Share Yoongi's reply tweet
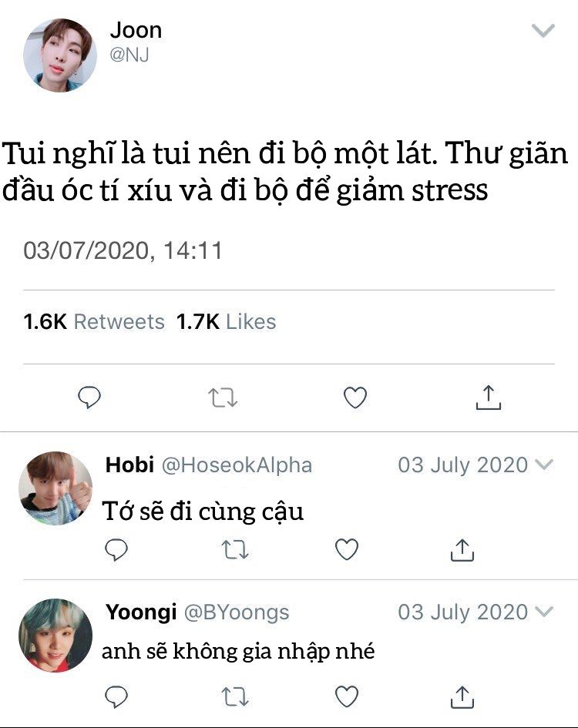 pos(462,697)
